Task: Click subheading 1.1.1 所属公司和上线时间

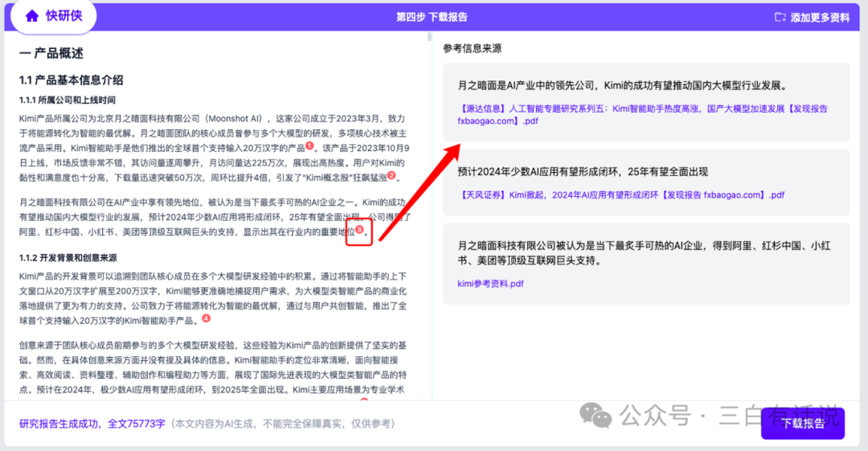Action: click(x=67, y=100)
